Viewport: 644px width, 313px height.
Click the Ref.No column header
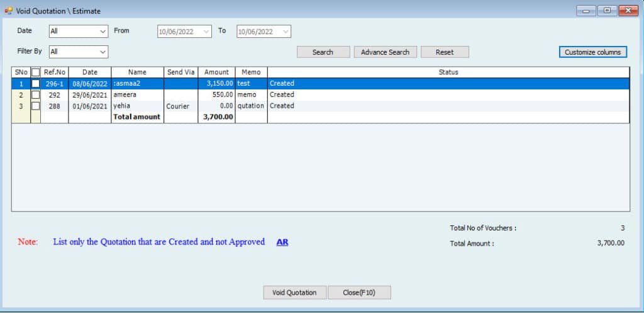coord(55,72)
